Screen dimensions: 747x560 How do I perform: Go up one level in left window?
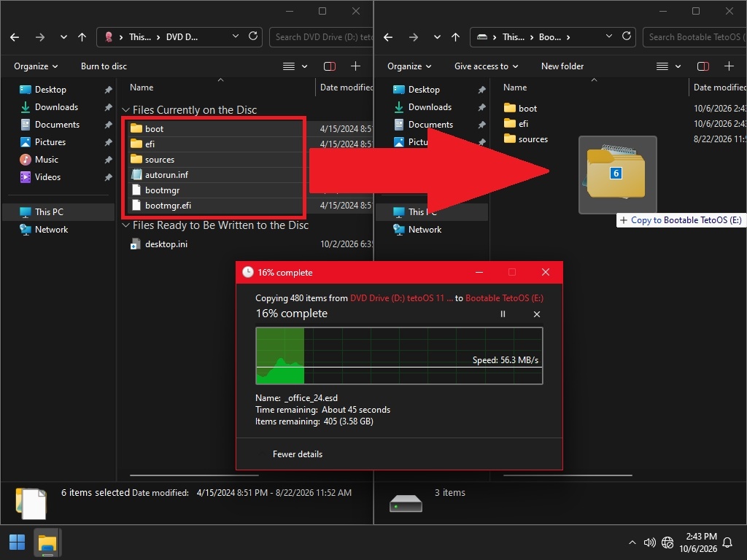coord(82,37)
